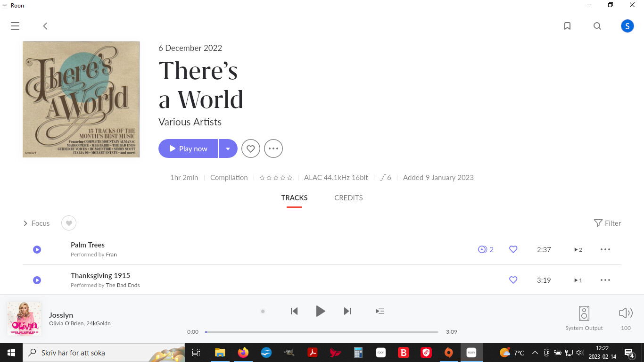Click the ALAC 44.1kHz 16bit format text

coord(336,177)
